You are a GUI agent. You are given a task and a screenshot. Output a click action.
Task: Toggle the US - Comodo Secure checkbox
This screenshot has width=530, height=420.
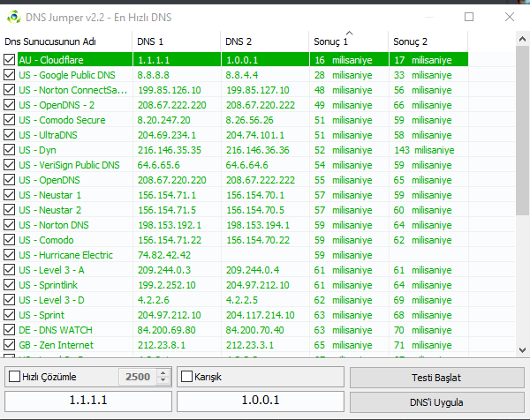(9, 120)
